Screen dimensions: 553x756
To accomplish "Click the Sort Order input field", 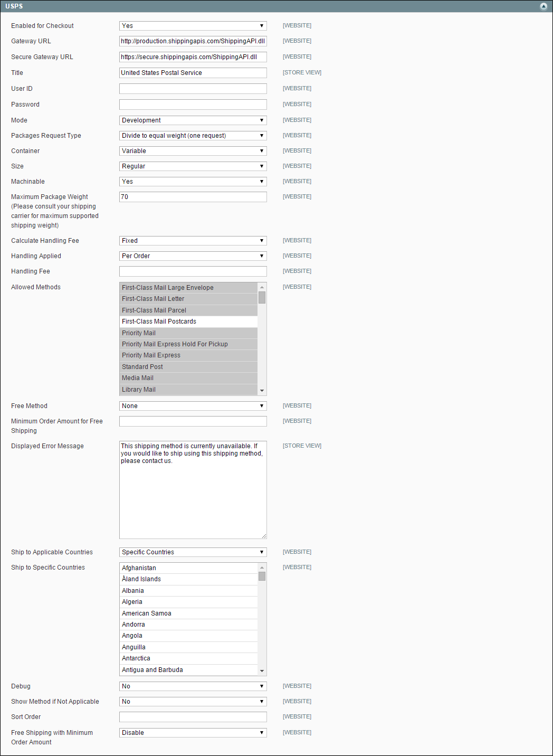I will coord(193,717).
